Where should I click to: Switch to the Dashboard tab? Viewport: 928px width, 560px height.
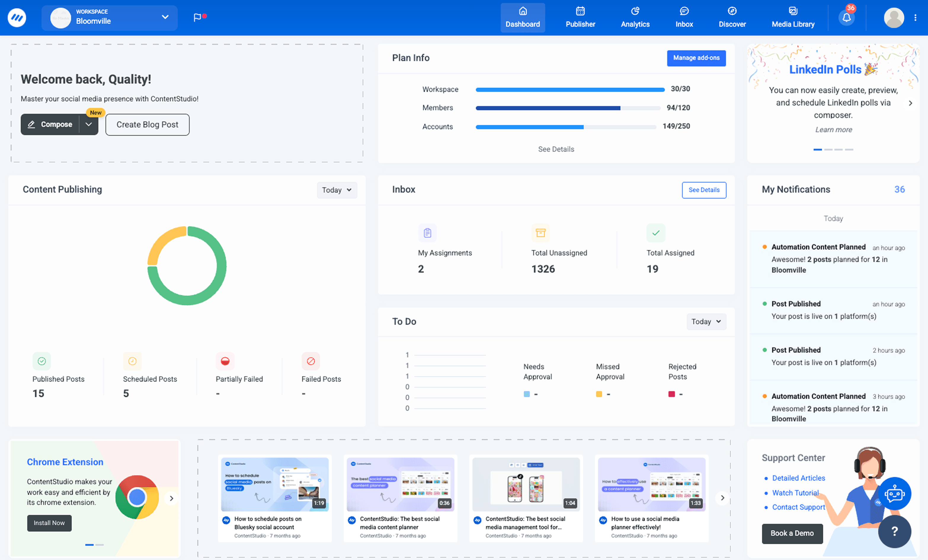(x=523, y=17)
